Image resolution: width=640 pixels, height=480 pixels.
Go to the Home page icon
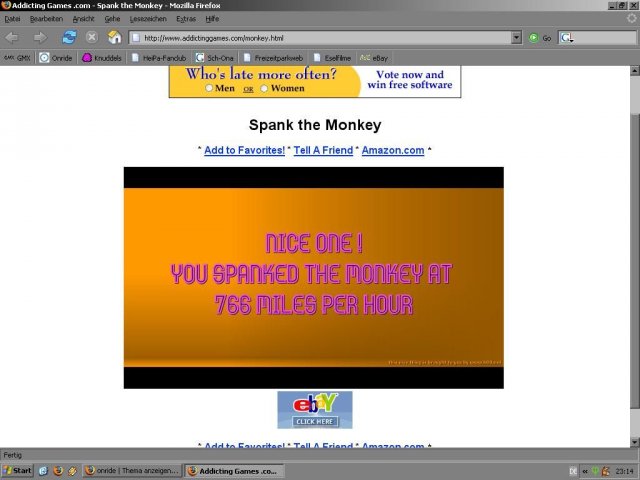click(x=115, y=37)
